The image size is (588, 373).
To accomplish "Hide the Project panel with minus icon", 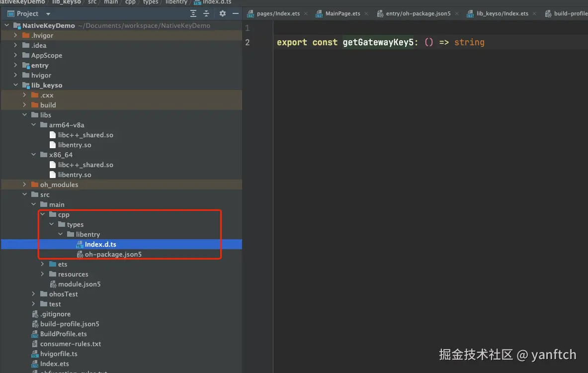I will [x=236, y=13].
